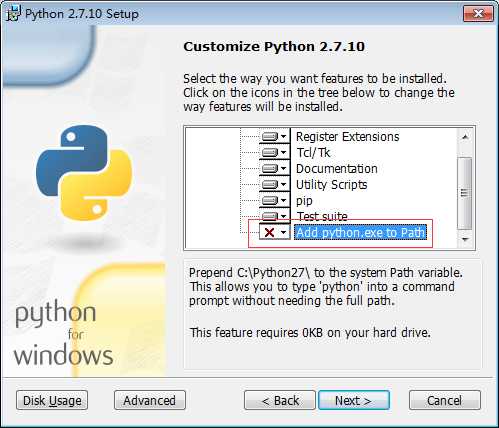Select Utility Scripts feature row

click(x=332, y=185)
